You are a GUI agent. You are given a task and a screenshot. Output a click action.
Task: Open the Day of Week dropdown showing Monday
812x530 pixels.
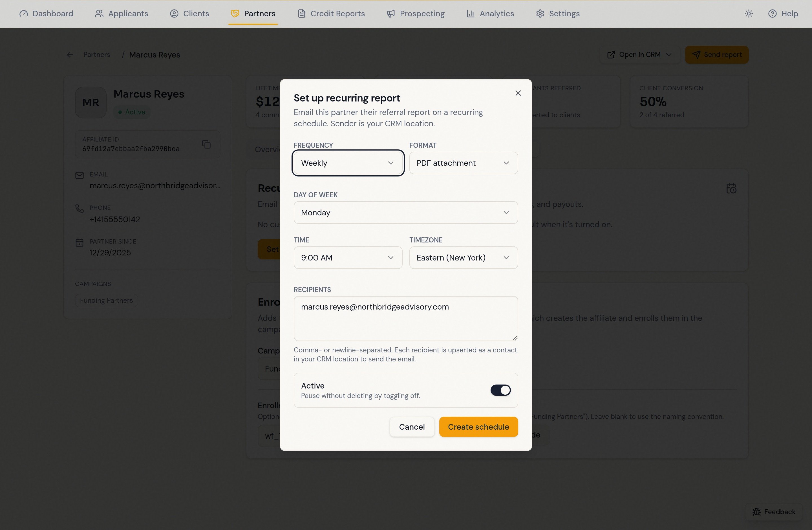[406, 213]
